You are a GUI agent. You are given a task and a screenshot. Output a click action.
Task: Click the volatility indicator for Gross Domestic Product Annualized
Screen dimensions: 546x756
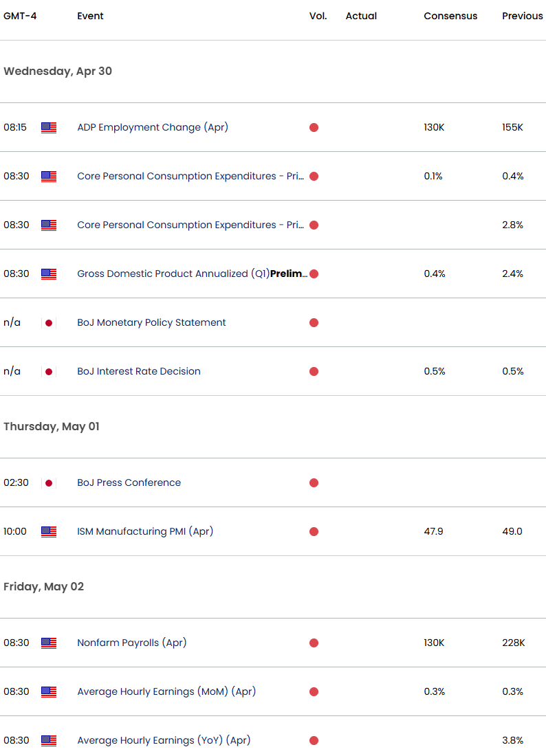pyautogui.click(x=314, y=274)
